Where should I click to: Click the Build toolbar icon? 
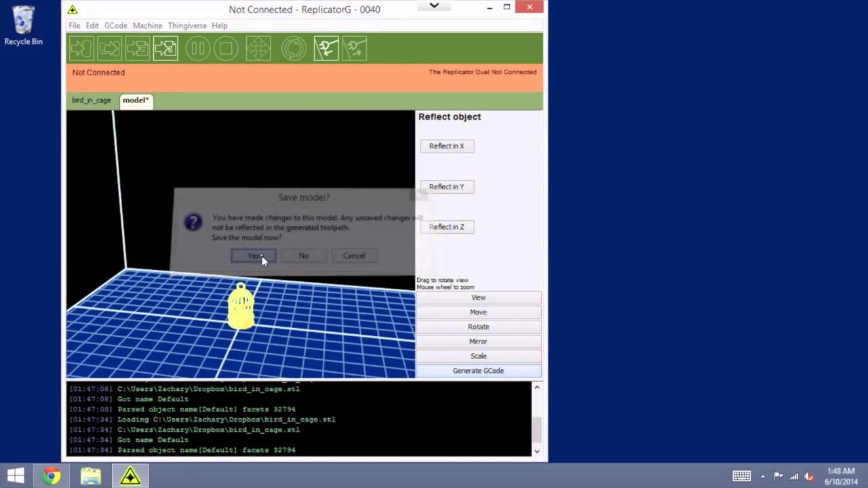pos(81,49)
